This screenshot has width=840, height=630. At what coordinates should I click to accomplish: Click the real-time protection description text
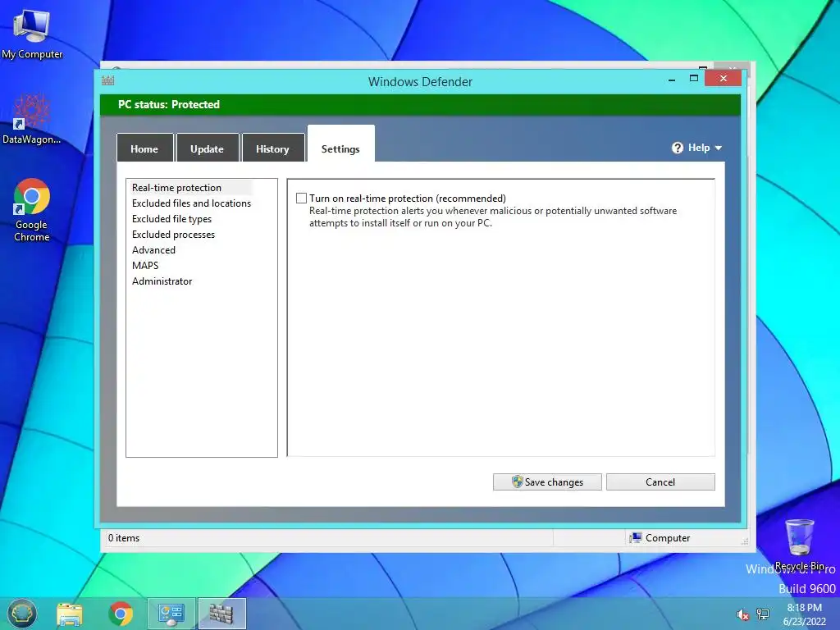pyautogui.click(x=493, y=217)
